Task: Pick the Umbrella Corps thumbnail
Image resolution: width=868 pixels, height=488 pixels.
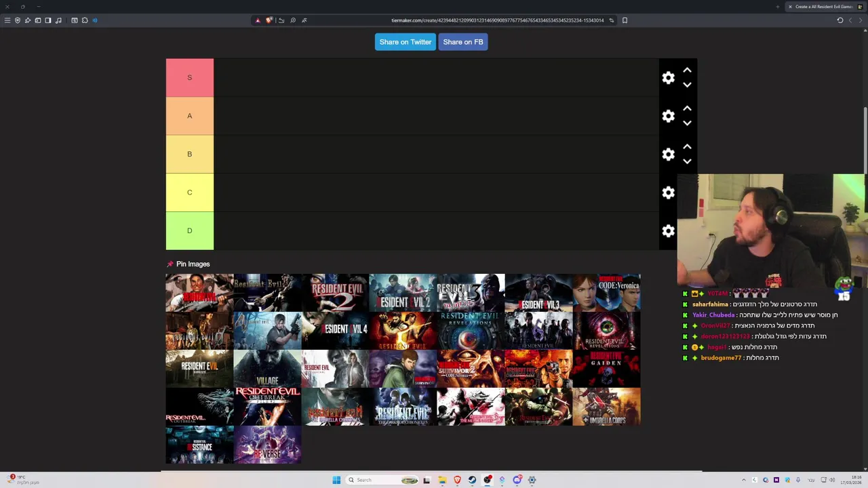Action: (606, 407)
